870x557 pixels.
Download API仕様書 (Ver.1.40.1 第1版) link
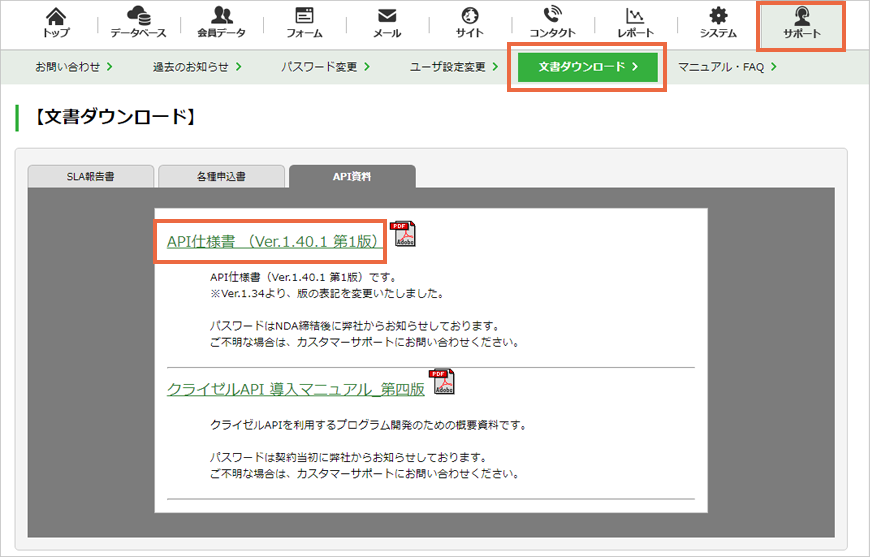(x=275, y=242)
